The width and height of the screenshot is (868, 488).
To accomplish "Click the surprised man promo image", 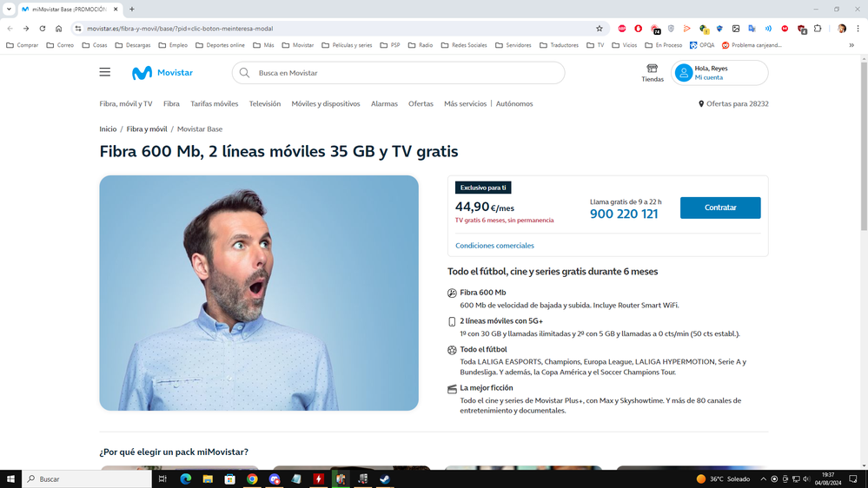I will pyautogui.click(x=259, y=293).
